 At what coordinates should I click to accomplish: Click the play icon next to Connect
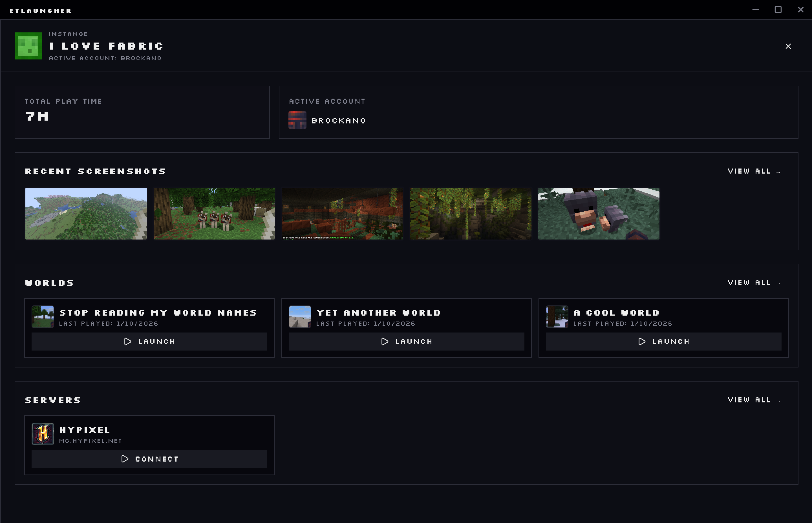[x=125, y=458]
